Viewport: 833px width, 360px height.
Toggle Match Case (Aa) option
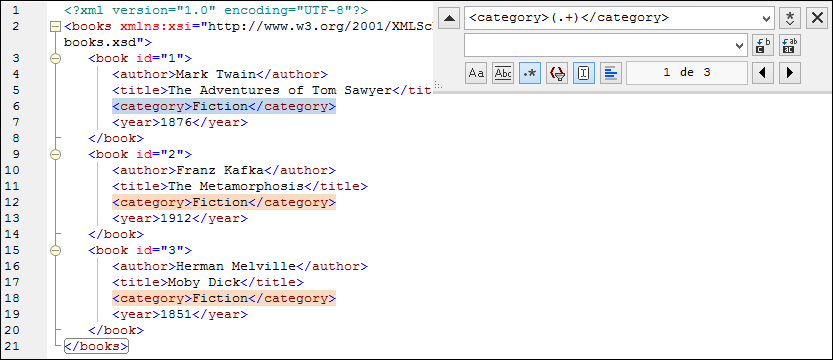pyautogui.click(x=477, y=73)
